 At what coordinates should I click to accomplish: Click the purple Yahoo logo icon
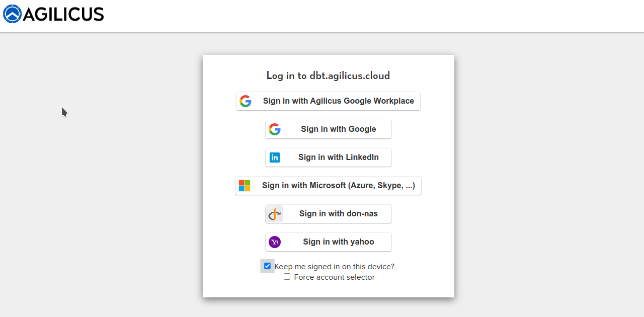275,242
